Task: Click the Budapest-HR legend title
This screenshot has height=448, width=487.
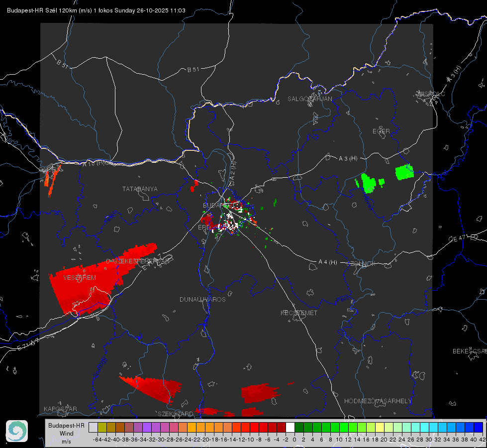Action: click(66, 425)
